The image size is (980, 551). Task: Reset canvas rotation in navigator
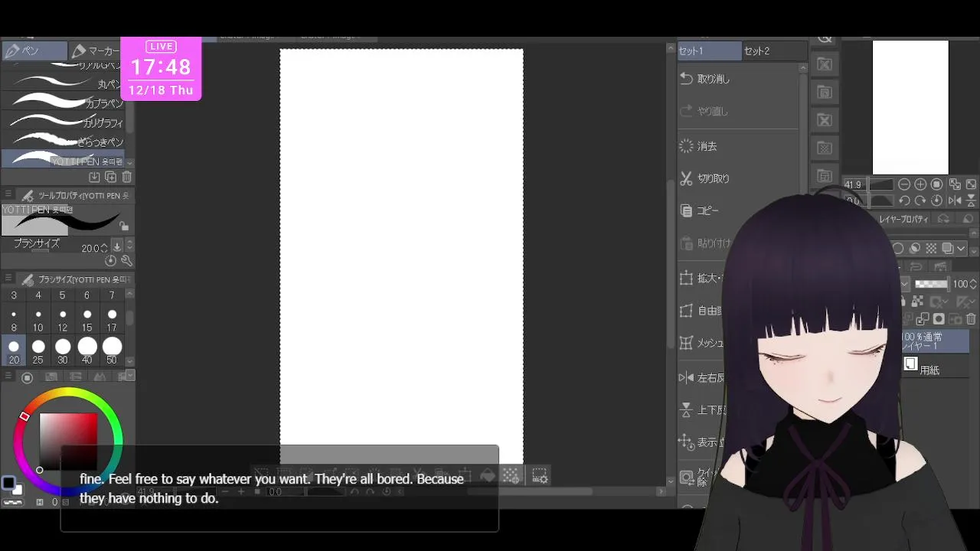point(936,201)
